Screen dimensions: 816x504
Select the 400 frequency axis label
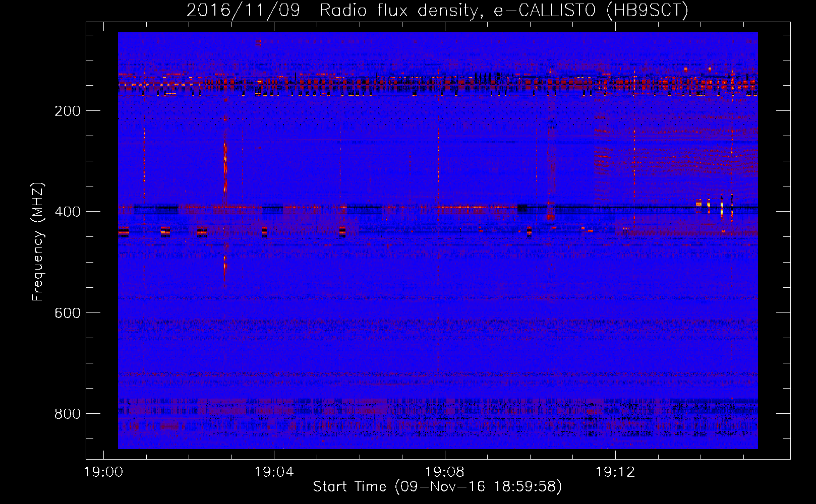pos(68,212)
